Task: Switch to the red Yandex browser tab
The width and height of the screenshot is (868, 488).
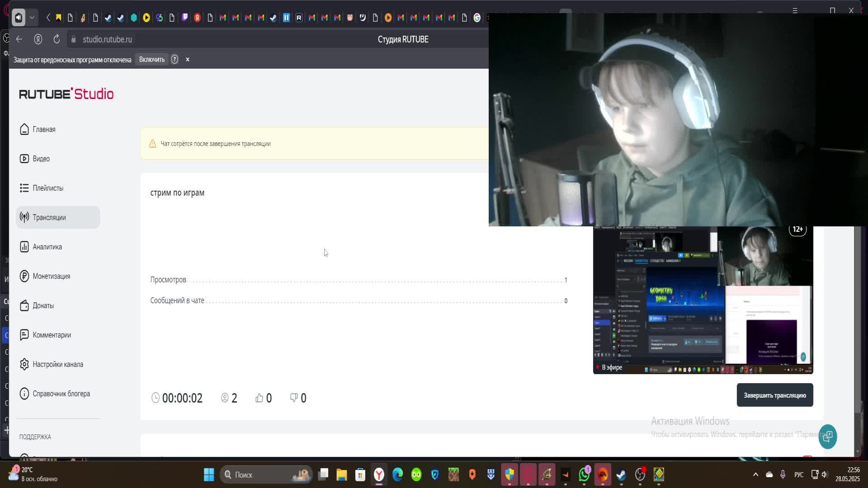Action: click(198, 18)
